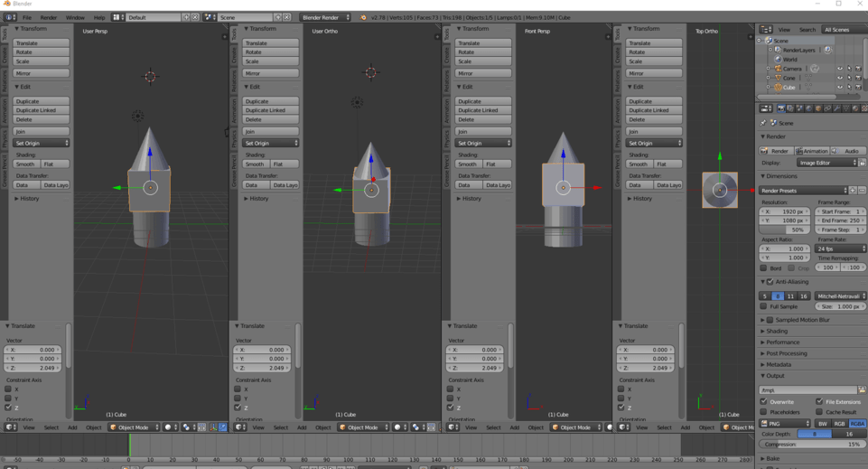Open the Render Presets dropdown

click(803, 191)
